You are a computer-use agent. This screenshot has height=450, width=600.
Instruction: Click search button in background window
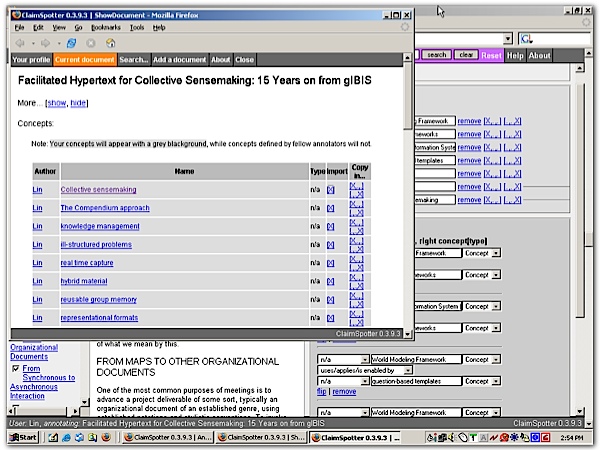pyautogui.click(x=437, y=55)
